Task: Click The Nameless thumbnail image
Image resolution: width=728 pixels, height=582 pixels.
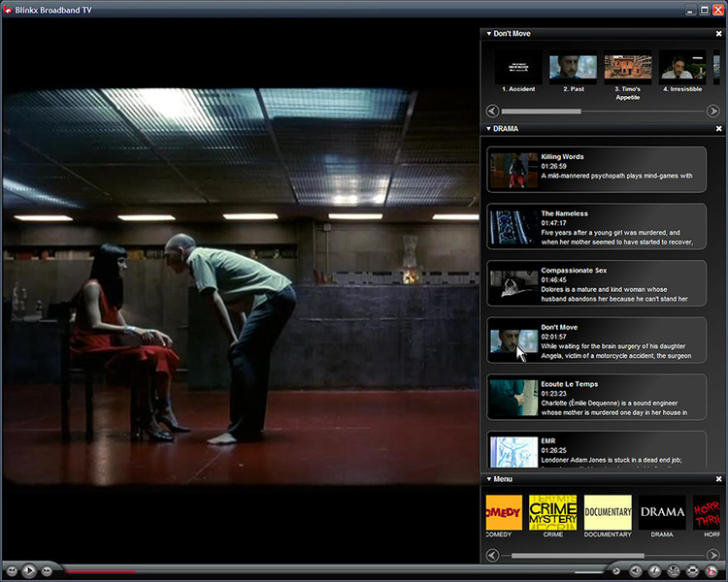Action: (x=513, y=227)
